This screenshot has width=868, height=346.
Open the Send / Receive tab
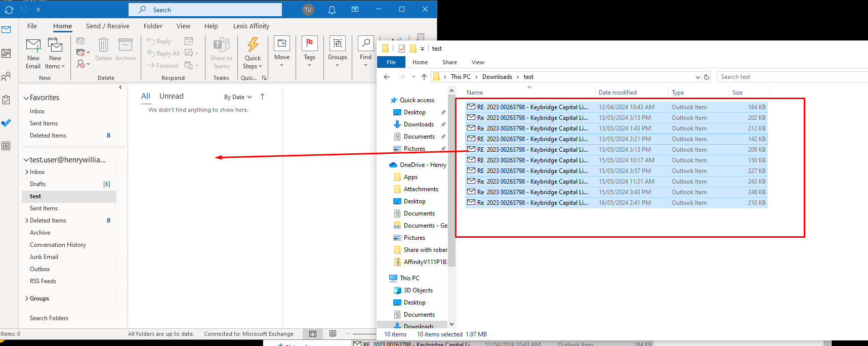107,26
